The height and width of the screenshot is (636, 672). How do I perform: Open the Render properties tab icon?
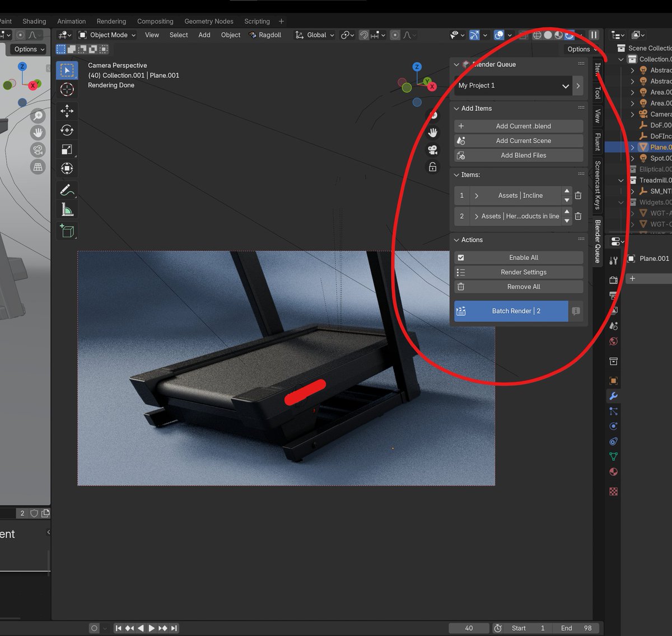coord(613,279)
